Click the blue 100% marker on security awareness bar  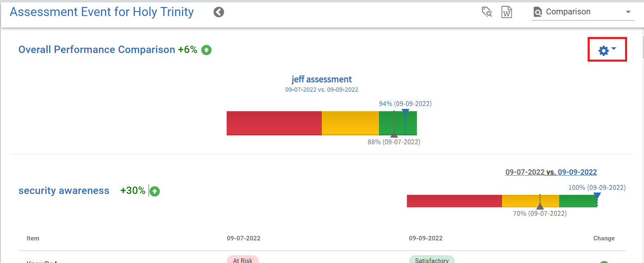(597, 196)
